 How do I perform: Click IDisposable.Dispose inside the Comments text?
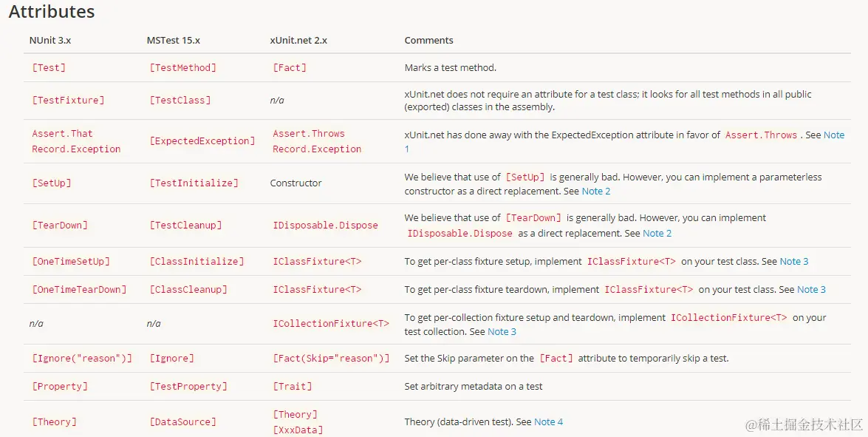click(460, 234)
